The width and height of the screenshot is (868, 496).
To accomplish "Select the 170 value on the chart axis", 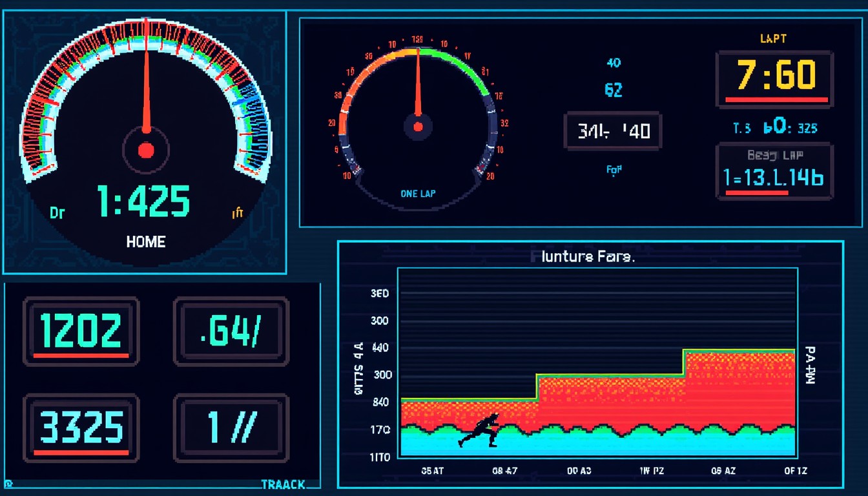I will coord(380,429).
